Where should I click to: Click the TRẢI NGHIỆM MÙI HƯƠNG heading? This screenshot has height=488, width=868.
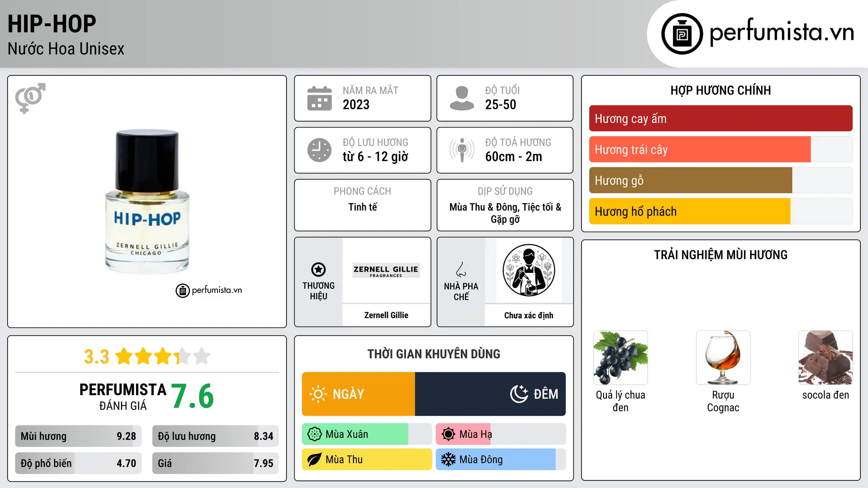click(721, 255)
